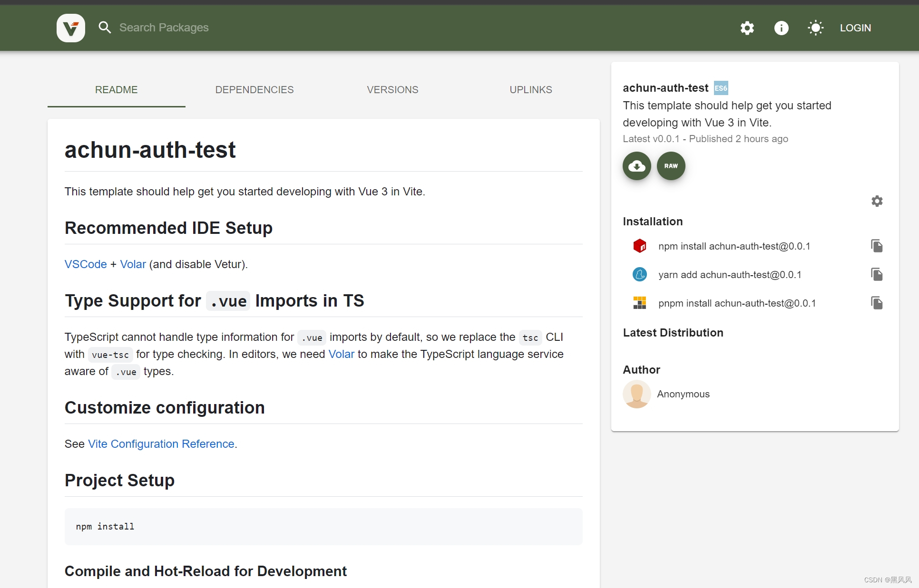This screenshot has height=588, width=919.
Task: Click the yarn blue circle icon
Action: click(640, 274)
